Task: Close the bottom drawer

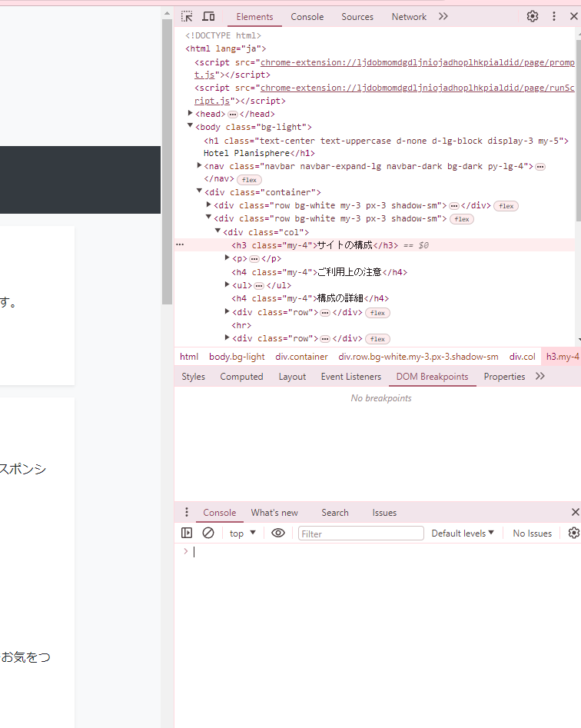Action: [576, 512]
